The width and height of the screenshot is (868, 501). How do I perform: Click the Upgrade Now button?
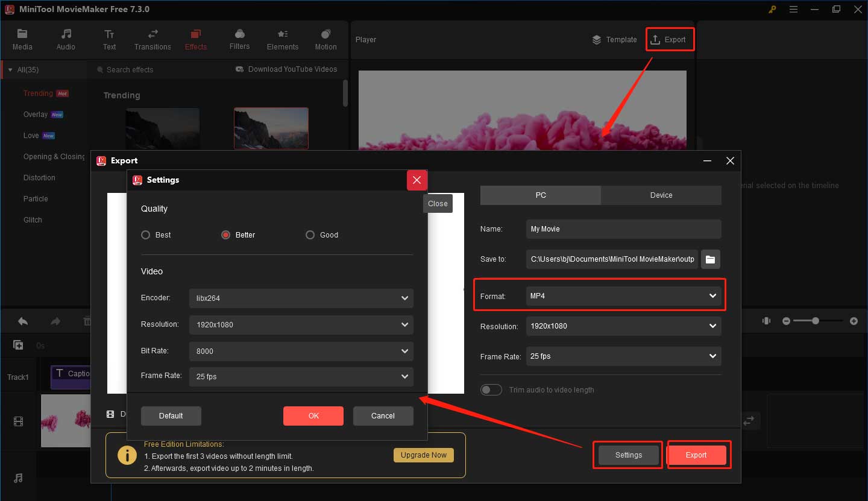424,455
